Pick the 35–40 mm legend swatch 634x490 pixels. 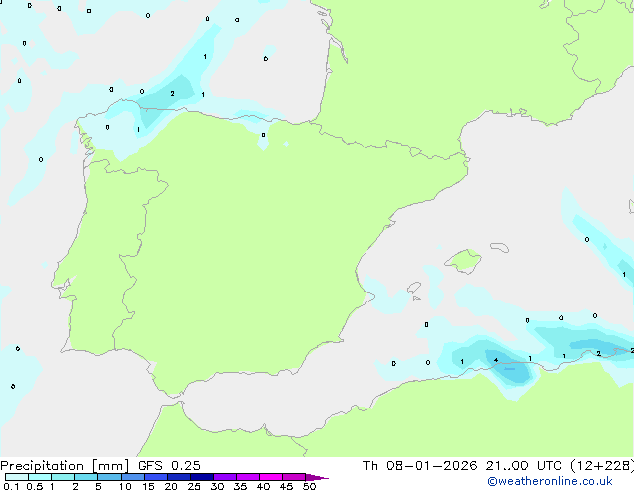click(247, 477)
